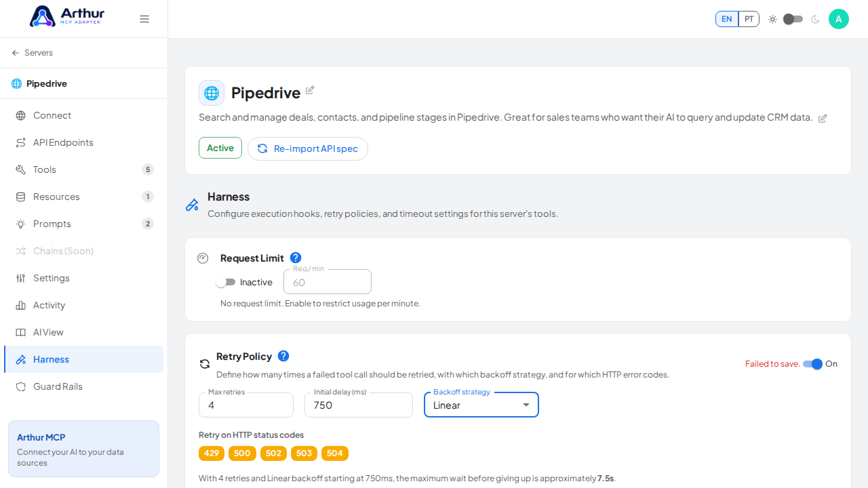Screen dimensions: 868x488
Task: Open Request Limit help question mark
Action: tap(296, 258)
